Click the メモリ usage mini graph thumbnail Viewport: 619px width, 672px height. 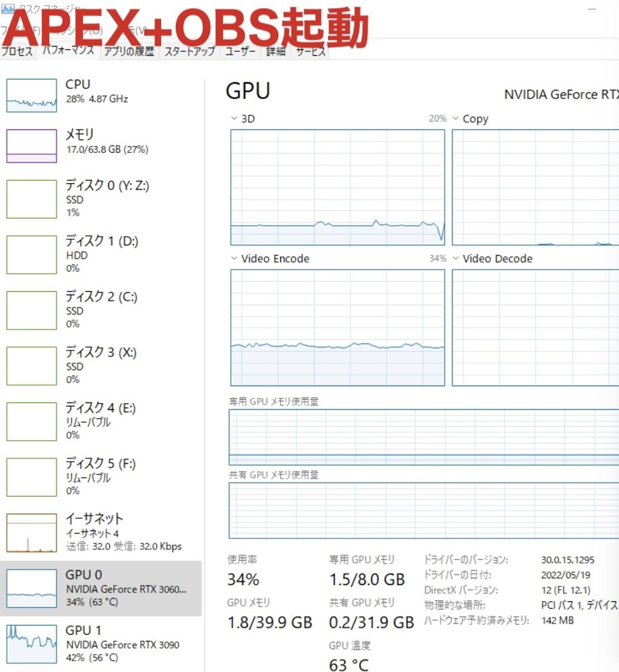coord(31,146)
